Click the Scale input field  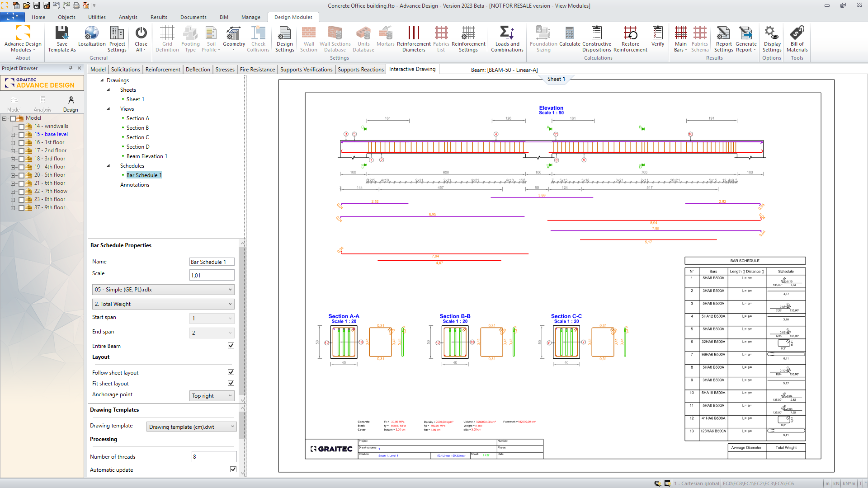tap(212, 275)
